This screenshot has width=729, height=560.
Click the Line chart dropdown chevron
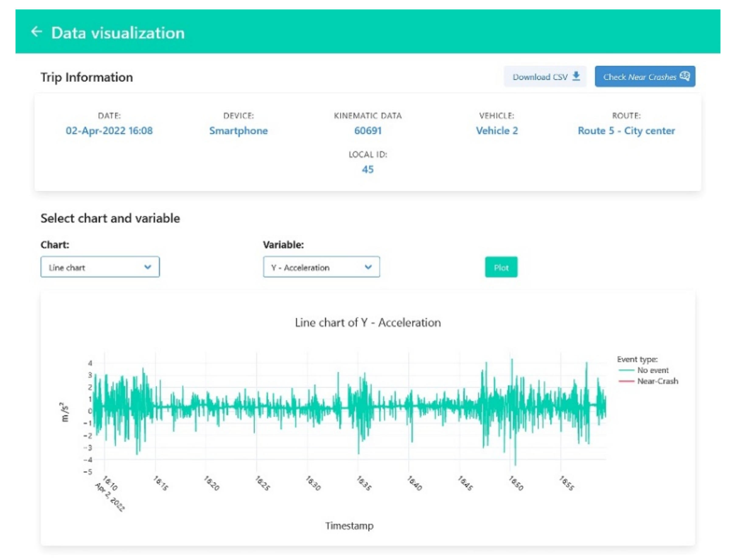pyautogui.click(x=148, y=267)
